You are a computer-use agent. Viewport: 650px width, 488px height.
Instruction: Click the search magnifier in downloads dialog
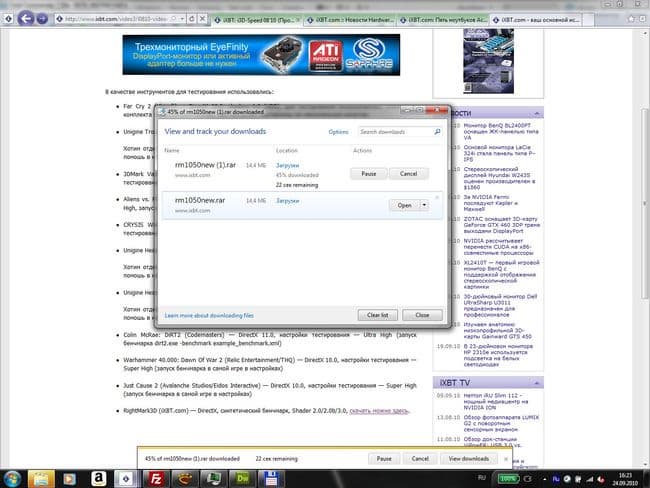tap(437, 132)
